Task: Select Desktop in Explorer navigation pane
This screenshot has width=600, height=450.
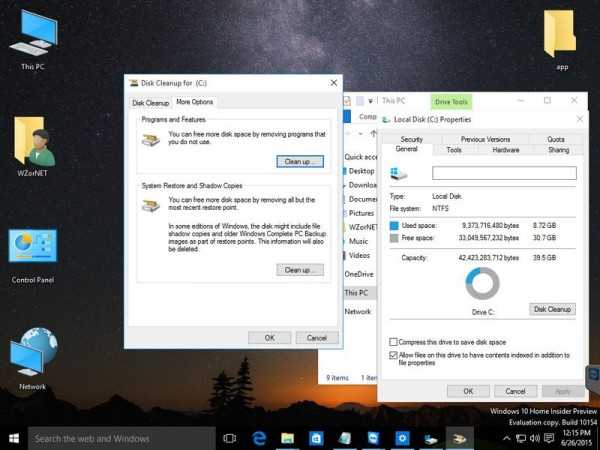Action: 361,171
